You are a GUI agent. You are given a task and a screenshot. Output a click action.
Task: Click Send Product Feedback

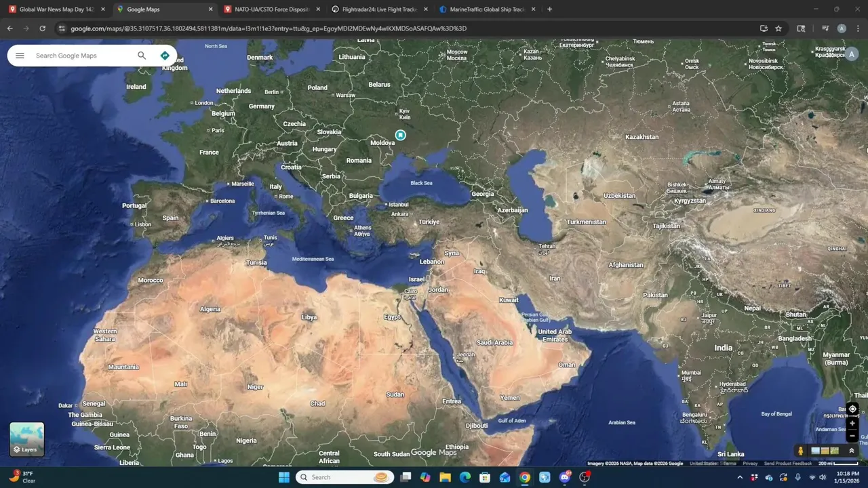click(x=787, y=464)
